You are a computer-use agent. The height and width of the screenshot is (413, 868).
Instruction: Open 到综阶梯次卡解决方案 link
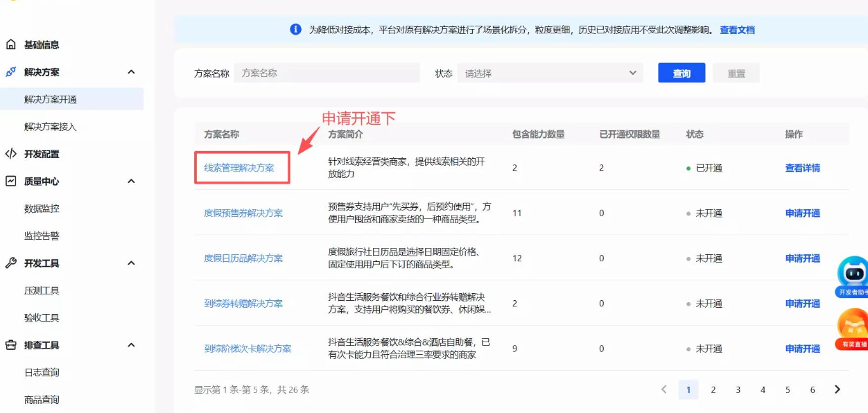(248, 349)
